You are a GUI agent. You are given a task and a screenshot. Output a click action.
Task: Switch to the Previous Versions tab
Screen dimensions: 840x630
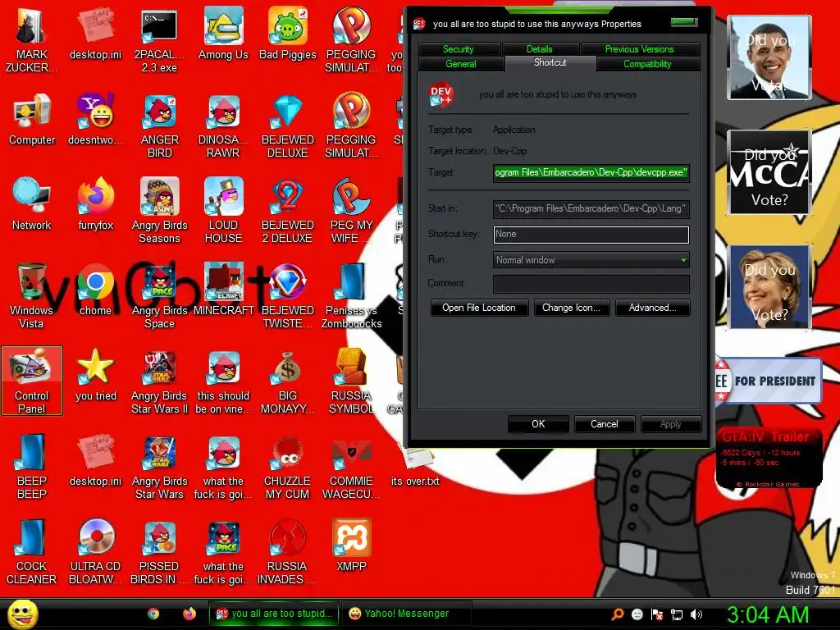640,48
